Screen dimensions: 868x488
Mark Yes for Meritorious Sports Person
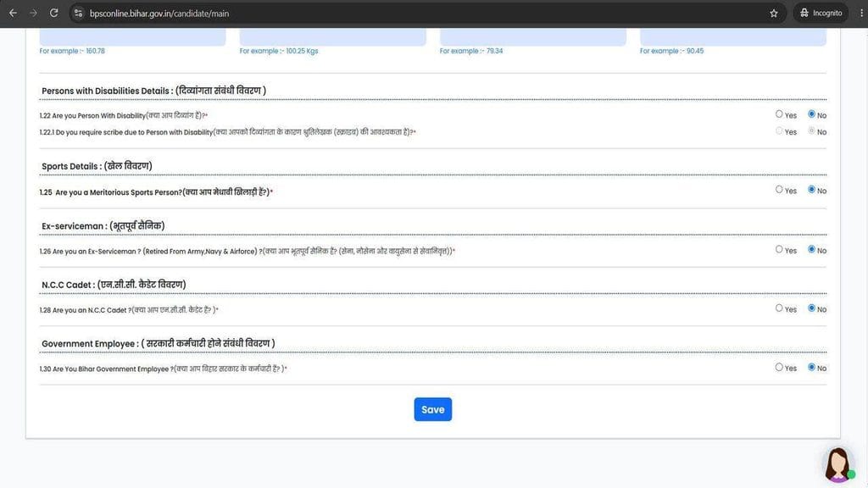(779, 190)
